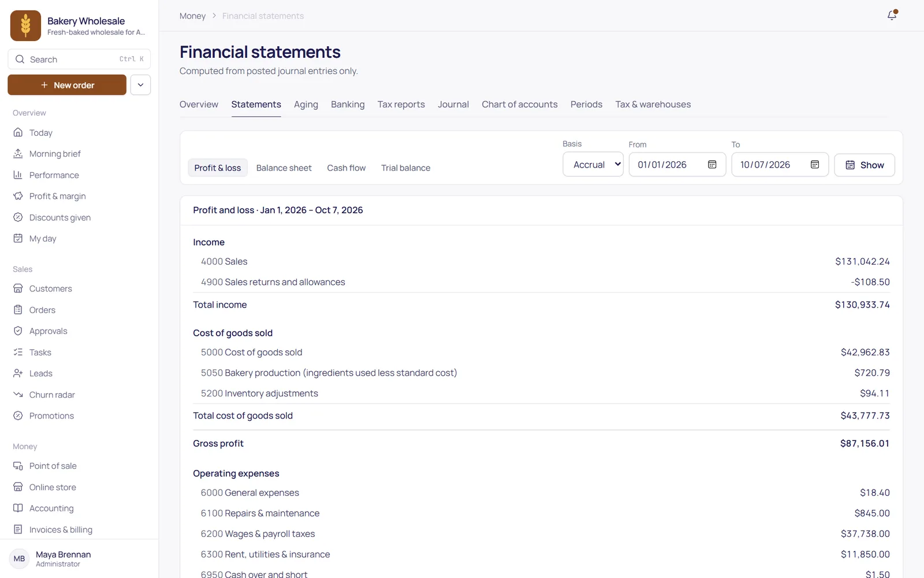Click the Morning brief icon

click(x=18, y=154)
